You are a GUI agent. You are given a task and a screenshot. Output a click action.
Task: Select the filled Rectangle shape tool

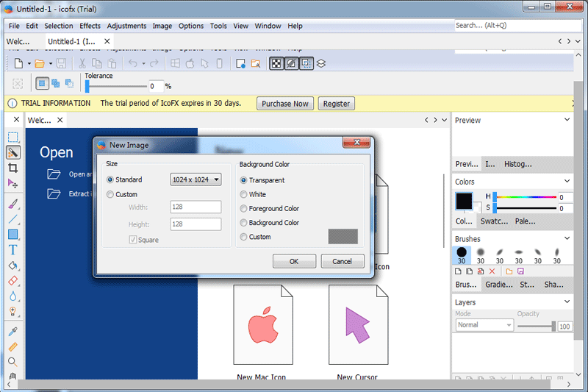click(13, 235)
